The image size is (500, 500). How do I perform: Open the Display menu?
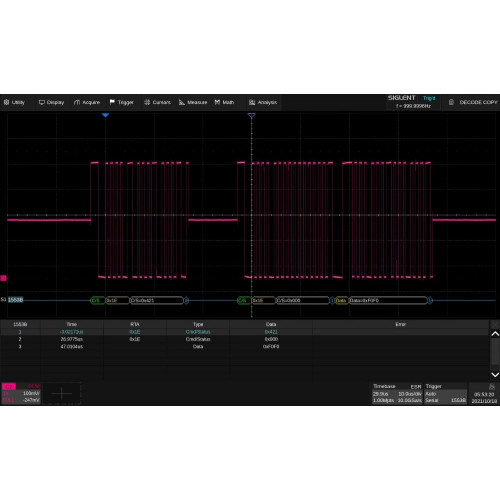tap(51, 102)
